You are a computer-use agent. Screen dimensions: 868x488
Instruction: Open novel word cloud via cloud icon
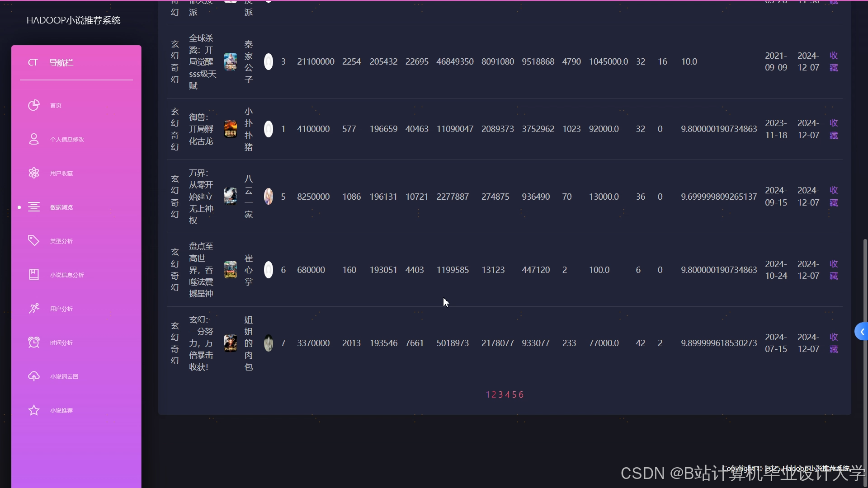[x=34, y=376]
